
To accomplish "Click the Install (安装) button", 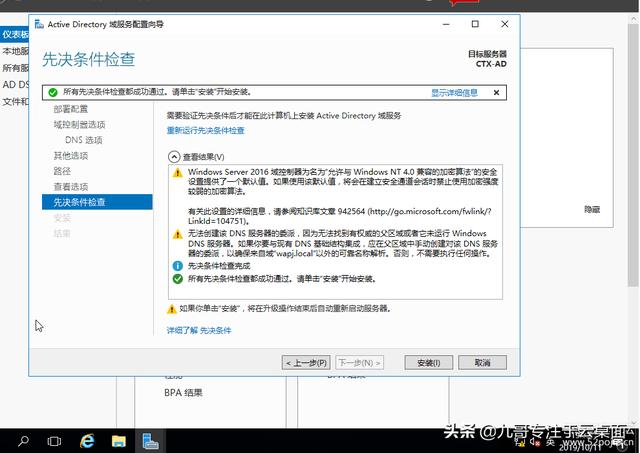I will coord(428,362).
